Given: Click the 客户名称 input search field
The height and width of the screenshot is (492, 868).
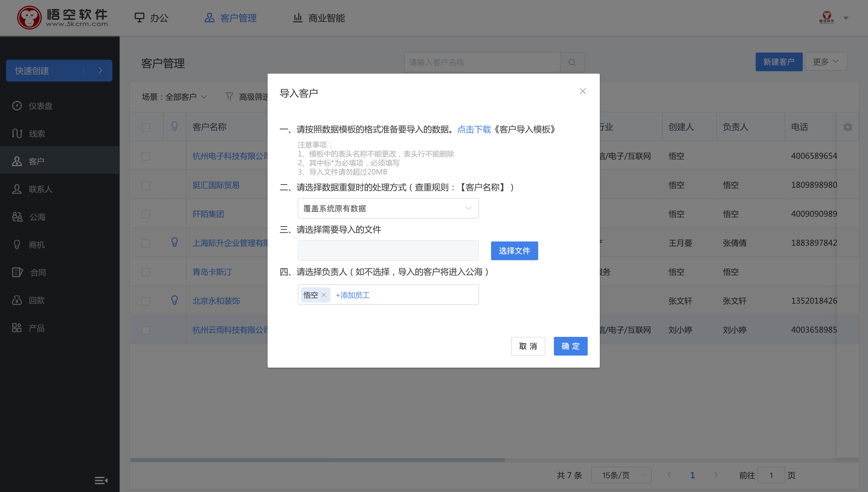Looking at the screenshot, I should [482, 62].
